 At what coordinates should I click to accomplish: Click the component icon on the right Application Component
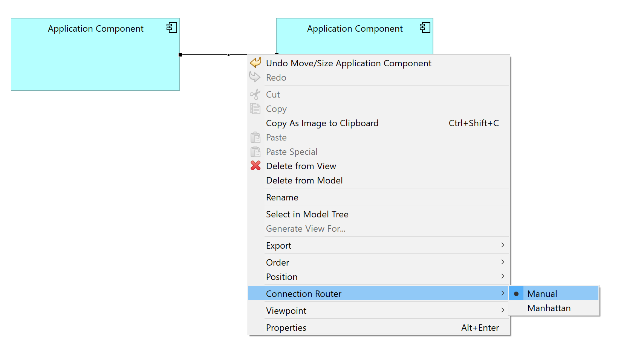425,28
